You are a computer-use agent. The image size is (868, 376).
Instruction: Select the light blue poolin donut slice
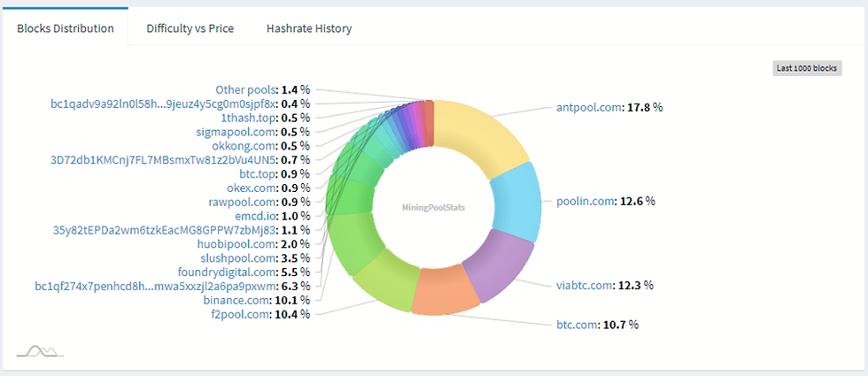click(x=515, y=203)
